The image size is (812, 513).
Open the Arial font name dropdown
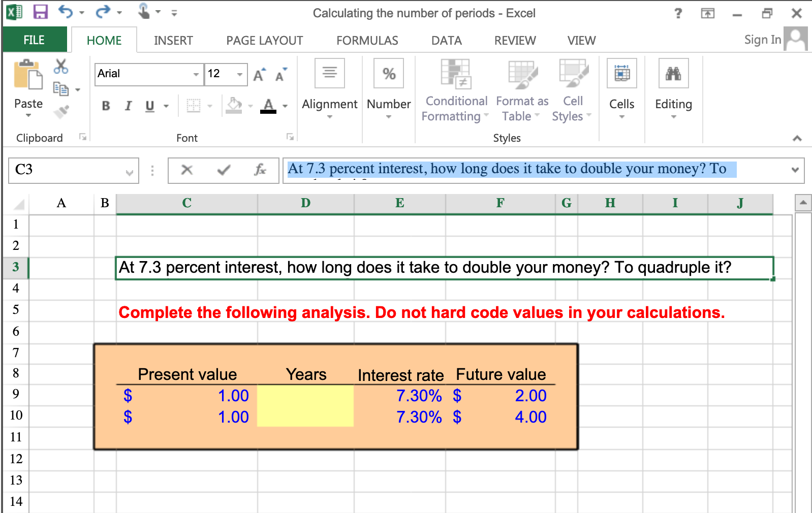(x=196, y=74)
